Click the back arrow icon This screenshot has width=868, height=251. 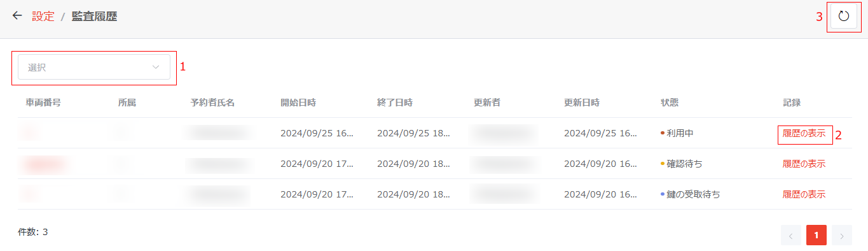click(x=17, y=16)
